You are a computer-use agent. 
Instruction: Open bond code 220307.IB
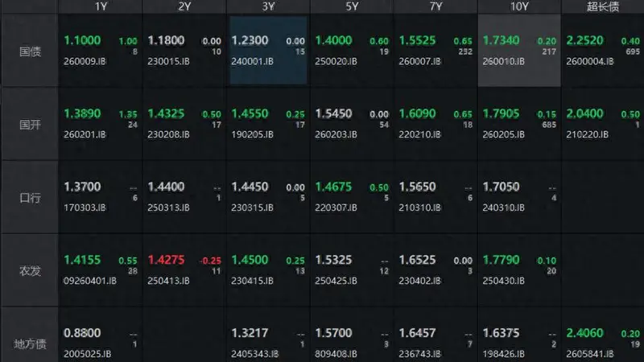pyautogui.click(x=336, y=208)
